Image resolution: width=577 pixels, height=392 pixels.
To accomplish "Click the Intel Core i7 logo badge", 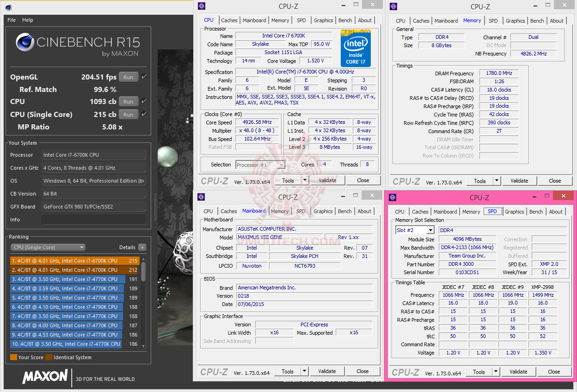I will [356, 48].
